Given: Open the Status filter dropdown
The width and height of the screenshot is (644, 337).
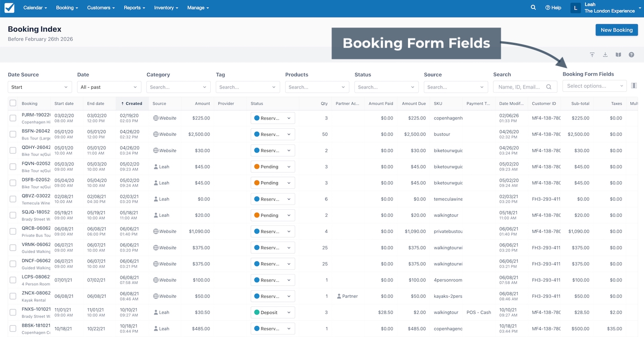Looking at the screenshot, I should click(x=386, y=87).
